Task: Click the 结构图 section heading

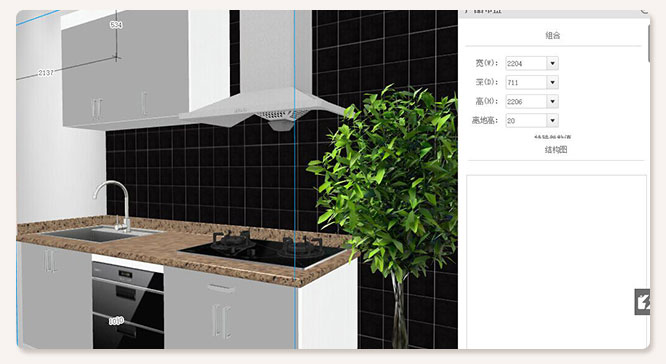Action: (556, 150)
